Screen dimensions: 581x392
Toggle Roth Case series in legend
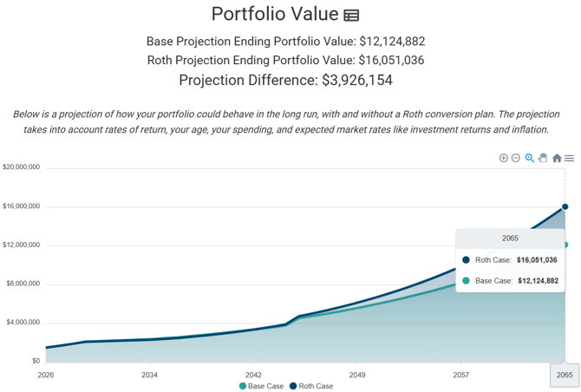tap(311, 386)
